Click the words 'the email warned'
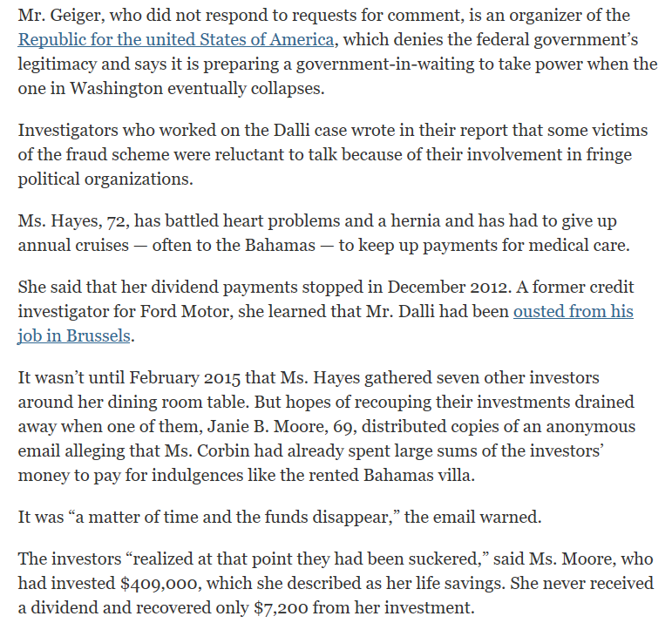This screenshot has height=623, width=672. pos(471,518)
